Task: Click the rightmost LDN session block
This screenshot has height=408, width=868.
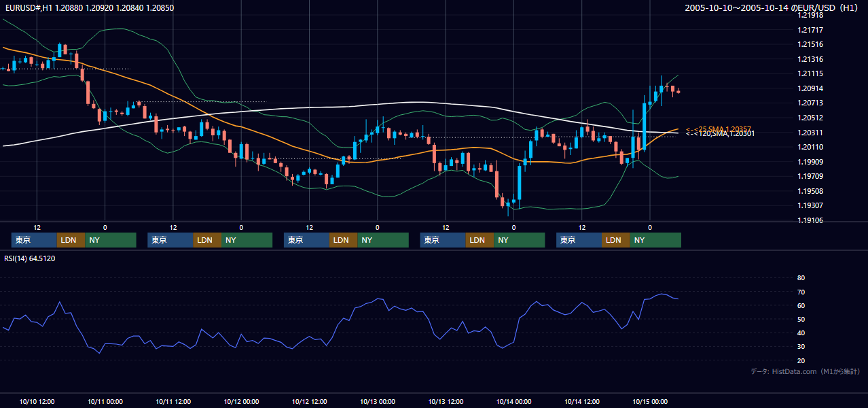Action: click(x=615, y=240)
